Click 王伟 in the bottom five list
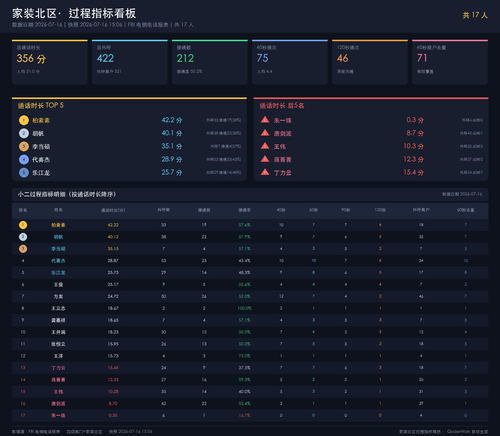The height and width of the screenshot is (436, 500). pos(280,147)
